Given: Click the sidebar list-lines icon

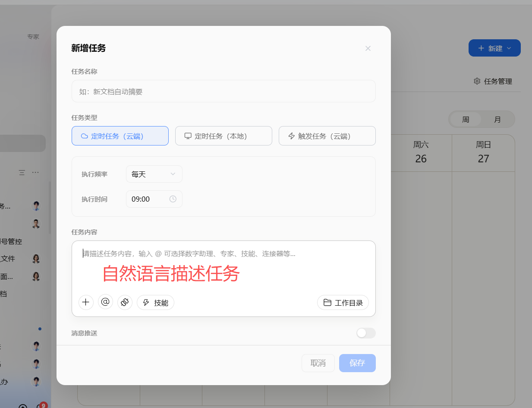Looking at the screenshot, I should pos(22,172).
